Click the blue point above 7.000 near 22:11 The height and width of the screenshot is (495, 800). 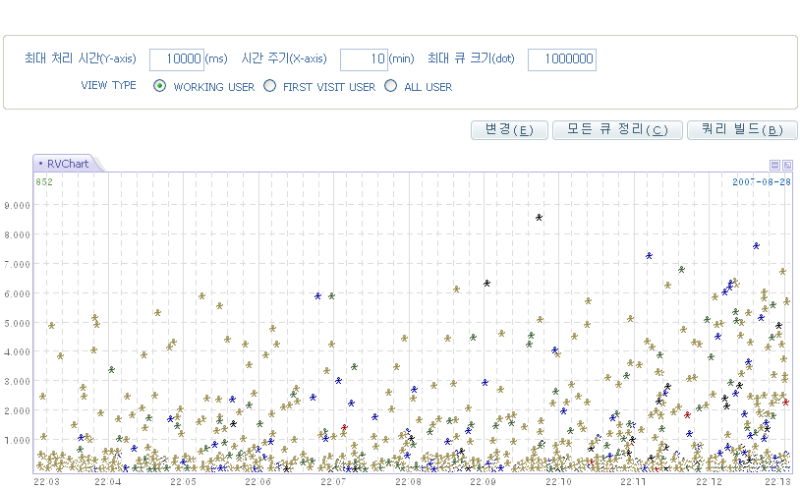coord(649,256)
